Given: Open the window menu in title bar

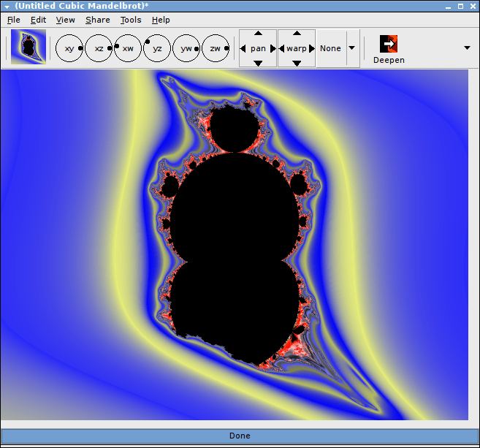Looking at the screenshot, I should (7, 6).
